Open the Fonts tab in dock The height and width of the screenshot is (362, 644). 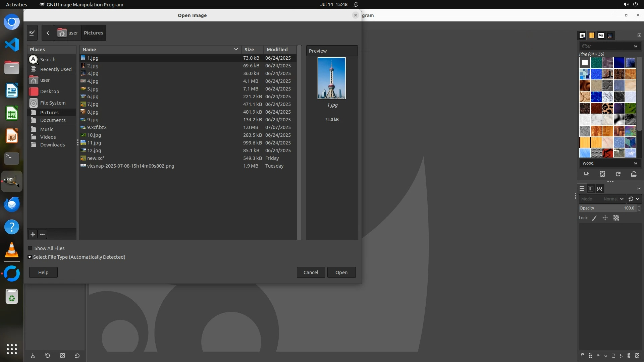tap(601, 35)
